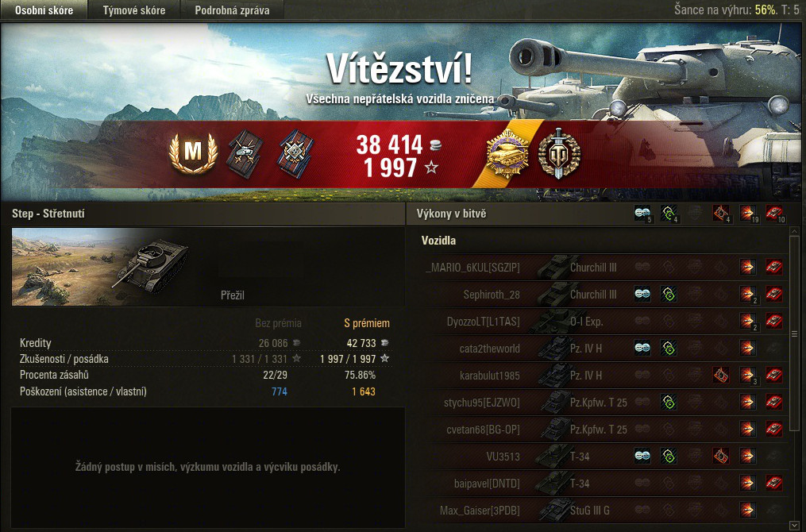Click the sword and shield medal icon
This screenshot has width=806, height=532.
coord(559,153)
